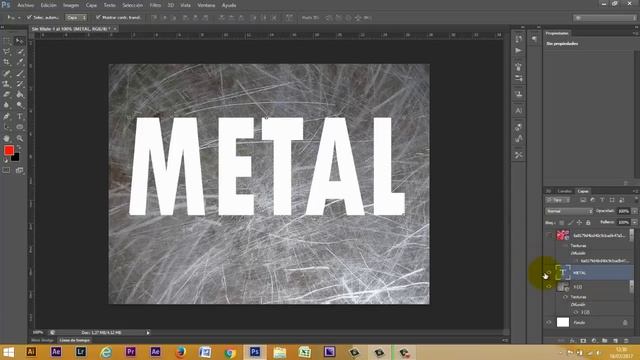Select the Fondo layer thumbnail
Screen dimensions: 640x360
click(x=563, y=322)
